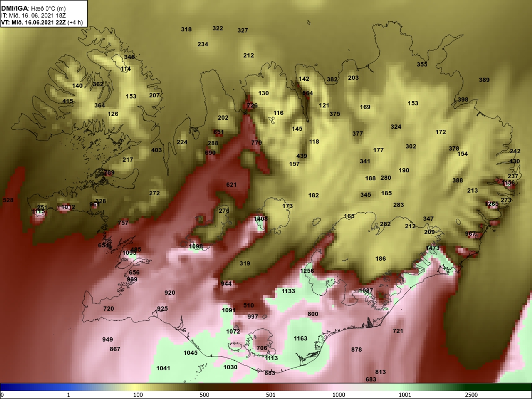Click the height value 234

tap(203, 44)
